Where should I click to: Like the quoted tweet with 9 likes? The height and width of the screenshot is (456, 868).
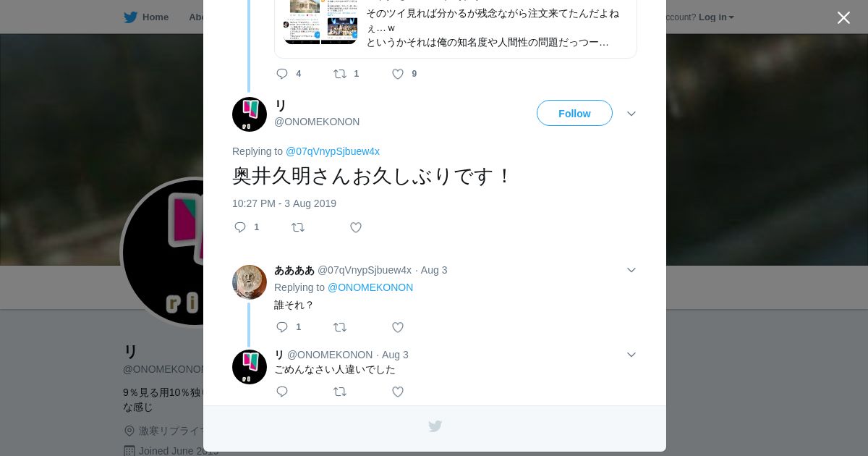[x=404, y=74]
